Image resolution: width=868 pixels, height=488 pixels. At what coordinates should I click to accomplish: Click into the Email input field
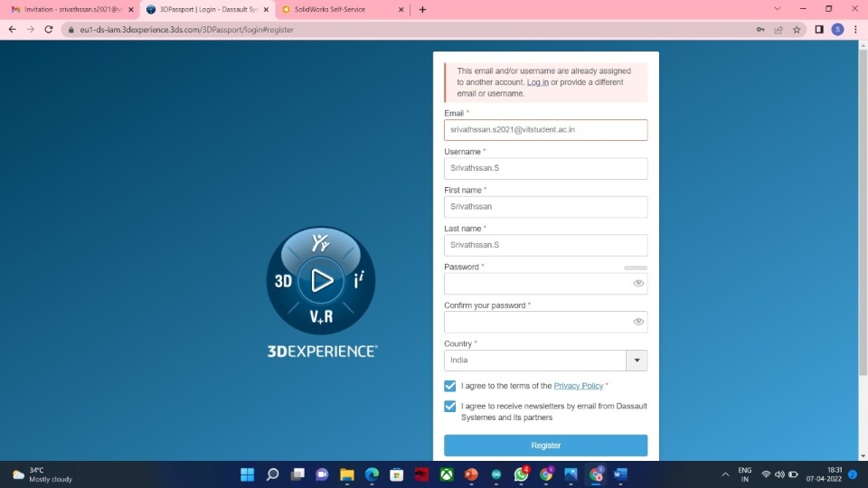pyautogui.click(x=545, y=130)
